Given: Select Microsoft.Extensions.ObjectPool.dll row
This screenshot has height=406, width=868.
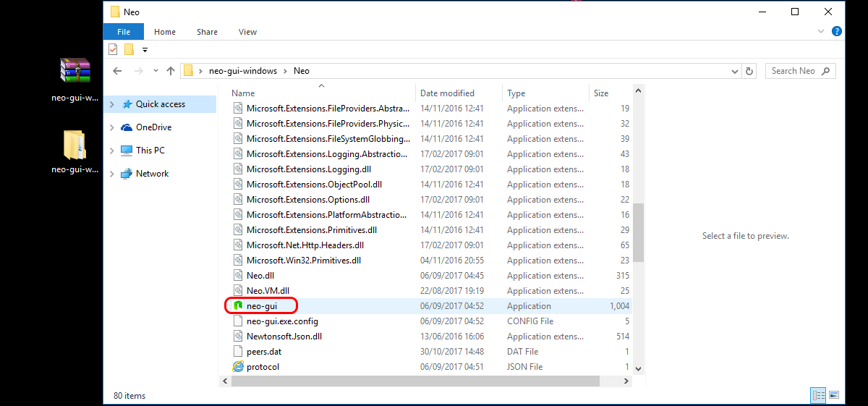Looking at the screenshot, I should coord(432,185).
